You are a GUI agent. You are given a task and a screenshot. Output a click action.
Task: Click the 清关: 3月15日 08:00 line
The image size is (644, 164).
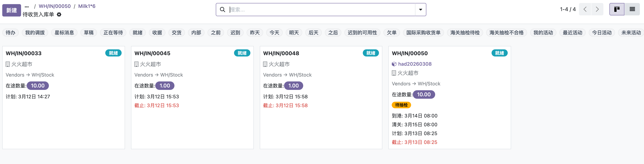pyautogui.click(x=414, y=125)
